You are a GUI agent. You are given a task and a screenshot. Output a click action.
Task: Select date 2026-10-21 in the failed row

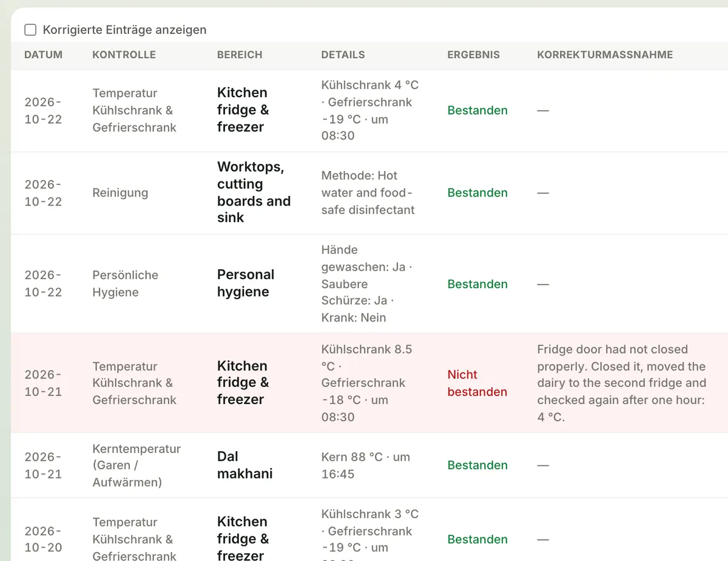(43, 383)
